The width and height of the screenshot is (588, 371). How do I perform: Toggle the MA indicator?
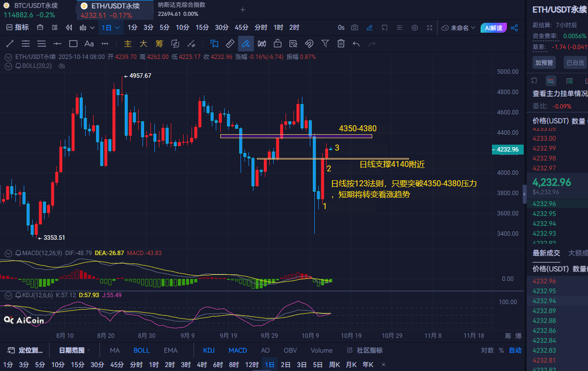click(115, 350)
